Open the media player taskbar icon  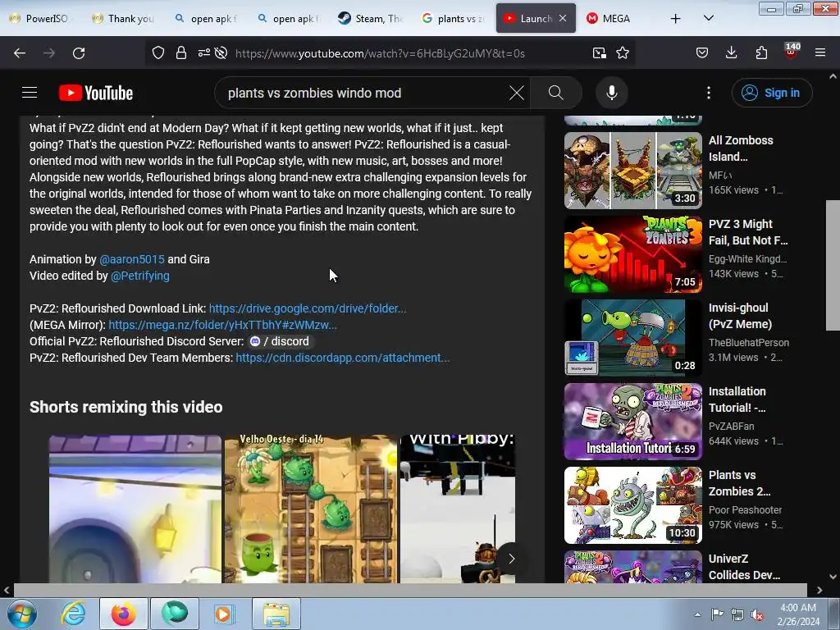[223, 614]
